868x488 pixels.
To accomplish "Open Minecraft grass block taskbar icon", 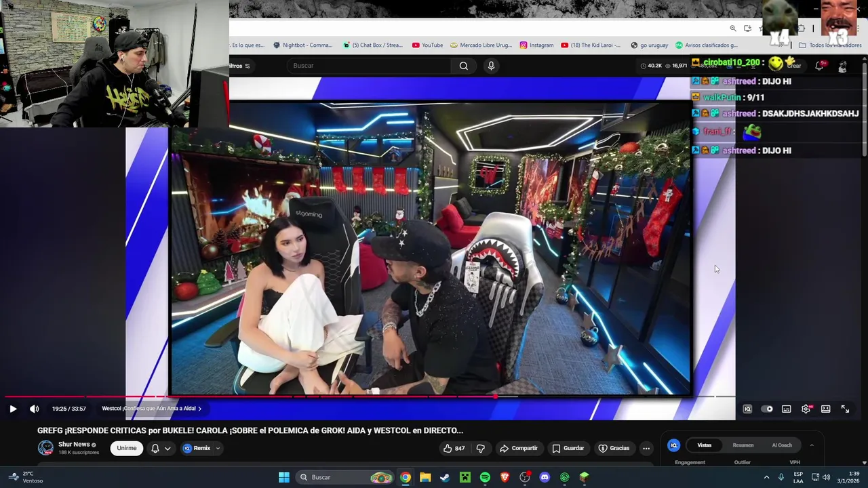I will tap(585, 477).
